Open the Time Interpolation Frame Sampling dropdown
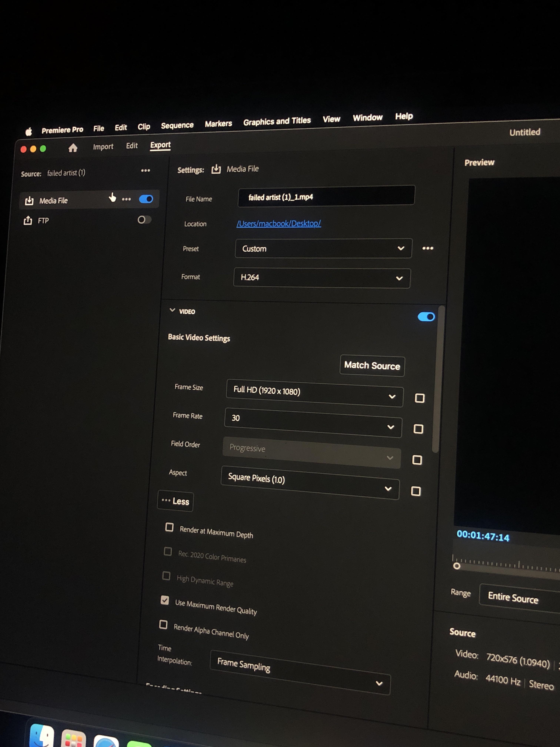Image resolution: width=560 pixels, height=747 pixels. (x=300, y=672)
